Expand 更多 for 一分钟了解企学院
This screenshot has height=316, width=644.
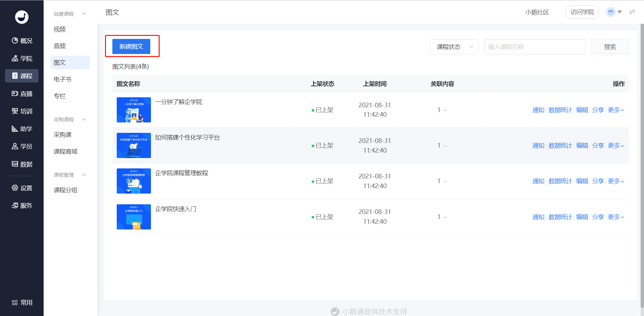[616, 110]
